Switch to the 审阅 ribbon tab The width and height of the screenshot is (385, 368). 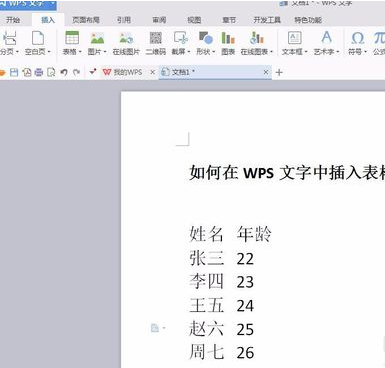coord(159,20)
